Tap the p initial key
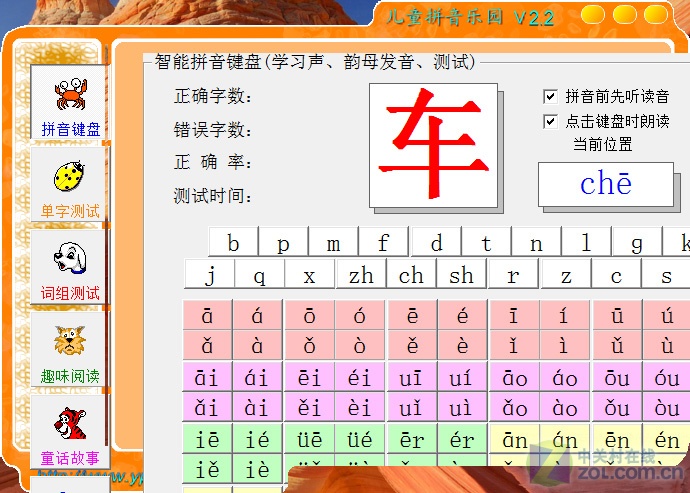Screen dimensions: 690x493 pyautogui.click(x=283, y=242)
